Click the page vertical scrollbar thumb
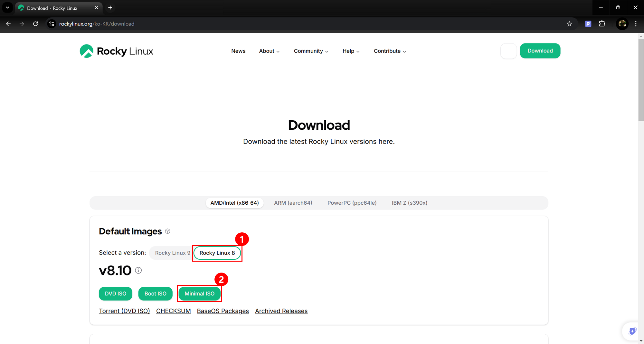 pyautogui.click(x=641, y=80)
